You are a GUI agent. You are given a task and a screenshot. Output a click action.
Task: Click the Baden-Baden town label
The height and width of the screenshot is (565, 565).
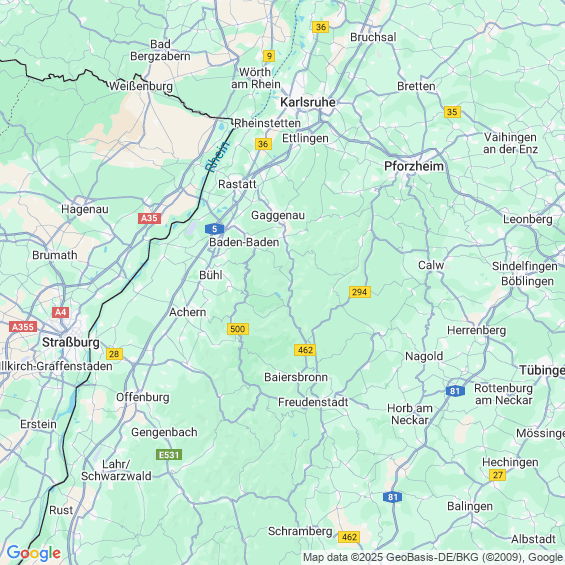tap(244, 242)
